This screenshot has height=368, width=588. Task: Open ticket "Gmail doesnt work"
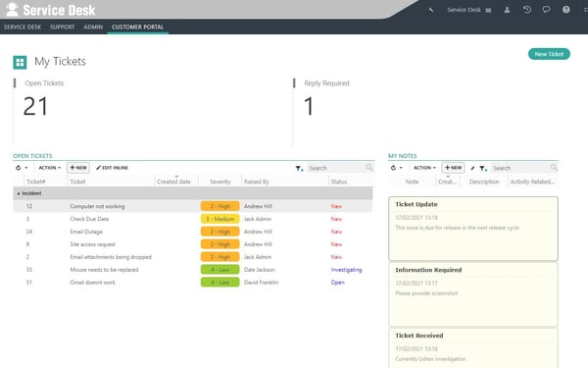93,283
